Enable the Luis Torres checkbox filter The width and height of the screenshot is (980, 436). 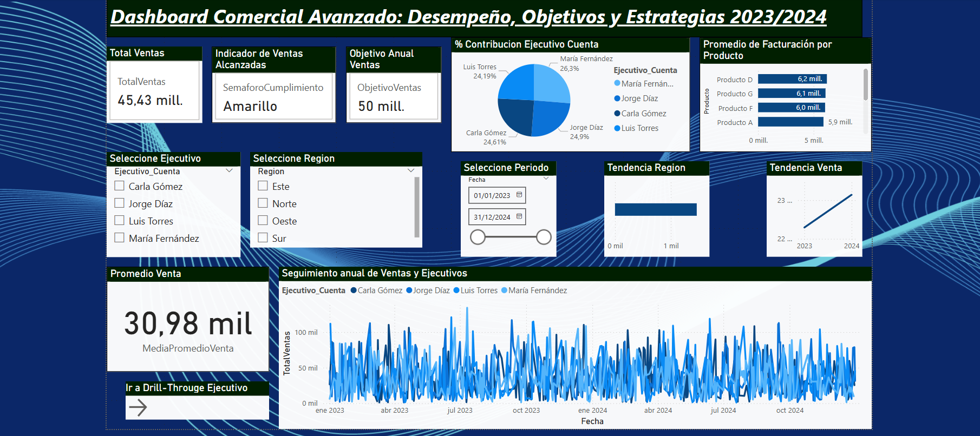click(120, 221)
